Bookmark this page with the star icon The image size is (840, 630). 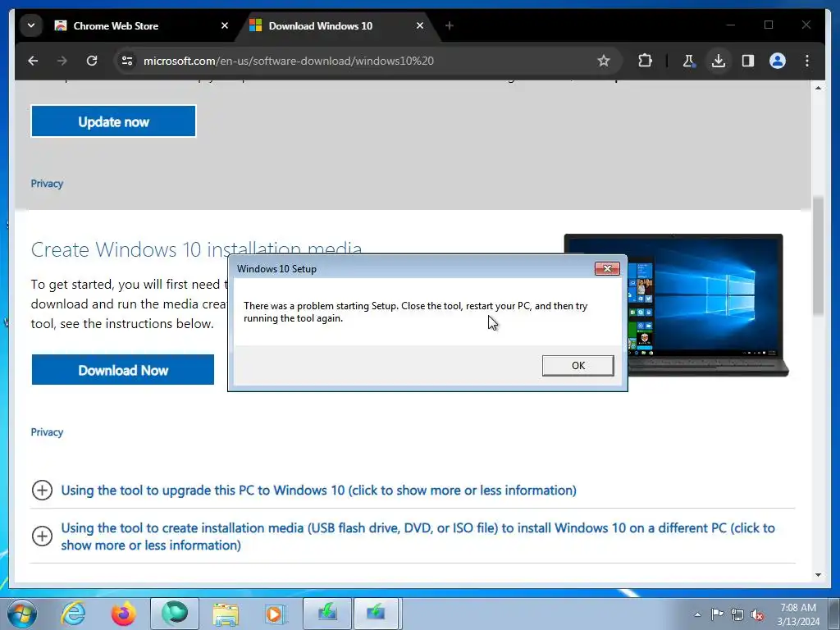point(603,61)
